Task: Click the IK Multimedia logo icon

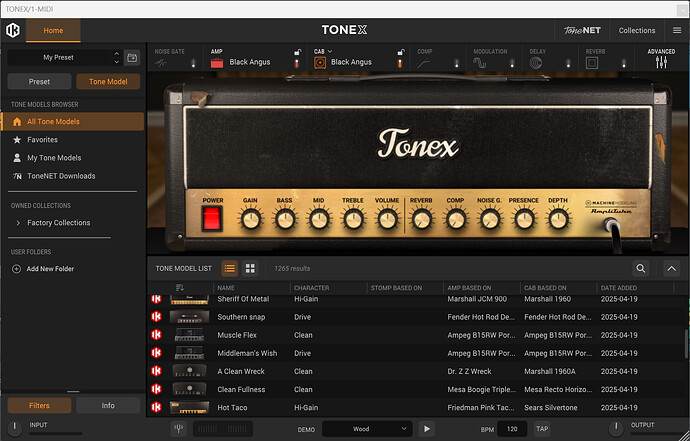Action: coord(13,30)
